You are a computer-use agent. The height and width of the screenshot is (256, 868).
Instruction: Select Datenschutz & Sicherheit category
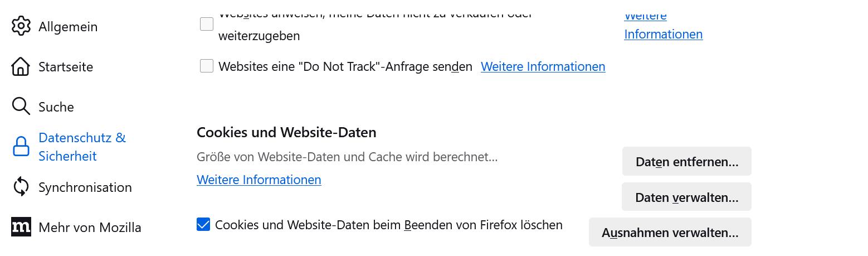click(82, 147)
